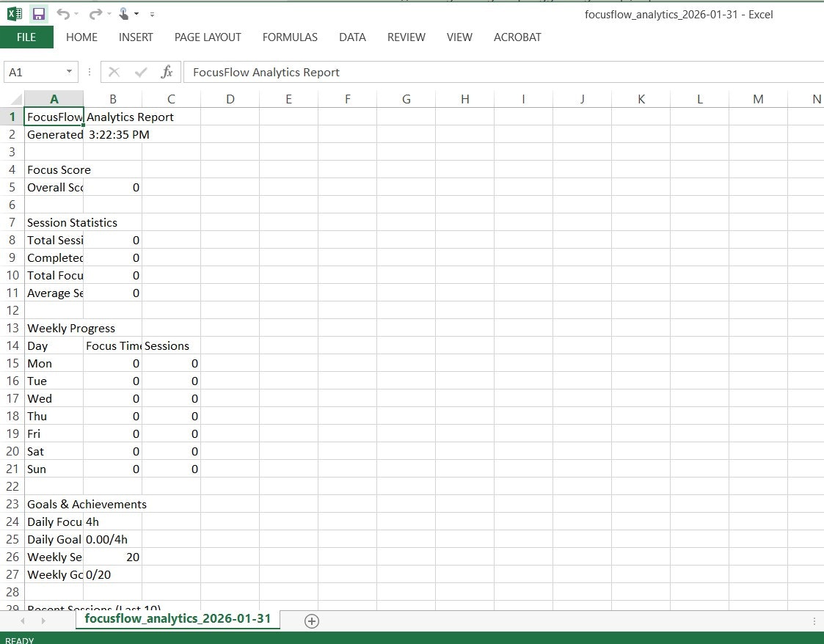Click the Redo arrow icon

[95, 14]
